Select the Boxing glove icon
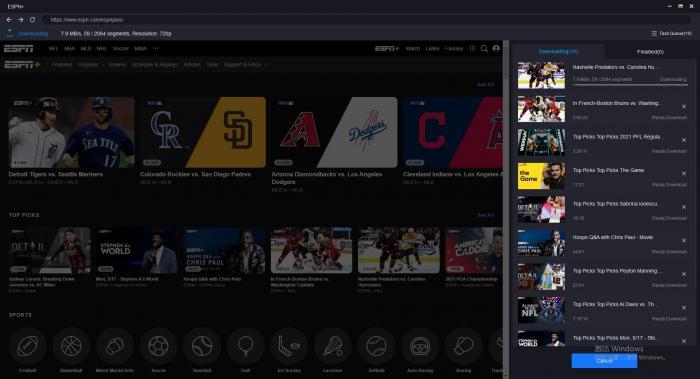The width and height of the screenshot is (700, 379). 463,346
